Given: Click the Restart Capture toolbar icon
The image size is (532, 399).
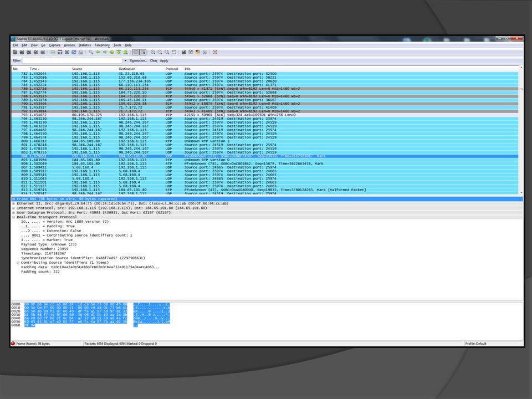Looking at the screenshot, I should (43, 52).
